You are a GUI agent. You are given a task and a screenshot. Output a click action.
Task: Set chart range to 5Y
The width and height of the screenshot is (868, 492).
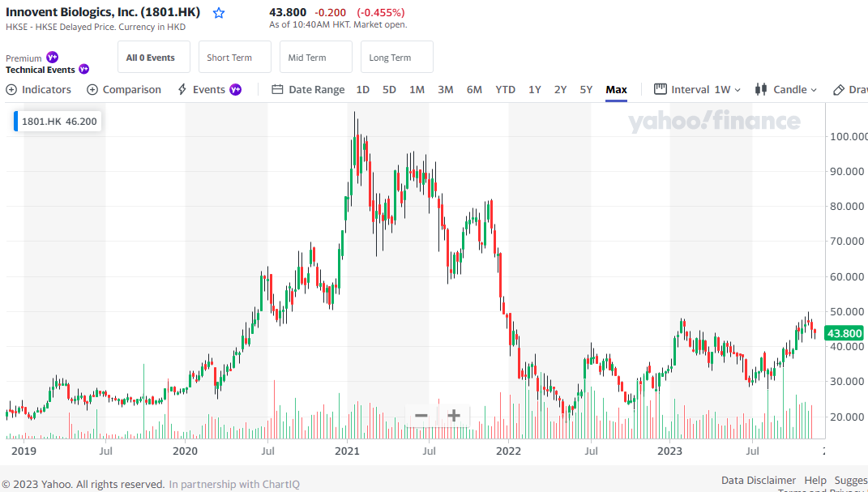click(x=586, y=90)
